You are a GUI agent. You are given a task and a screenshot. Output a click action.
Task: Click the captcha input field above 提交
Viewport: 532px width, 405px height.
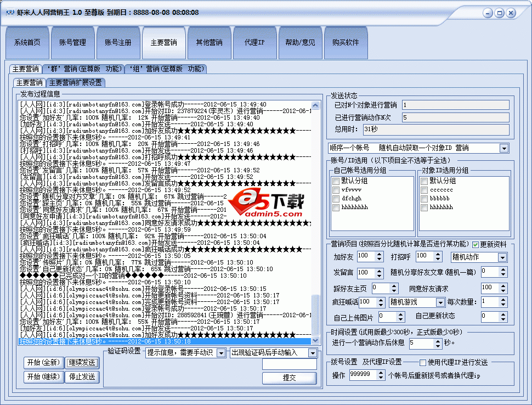(x=289, y=364)
